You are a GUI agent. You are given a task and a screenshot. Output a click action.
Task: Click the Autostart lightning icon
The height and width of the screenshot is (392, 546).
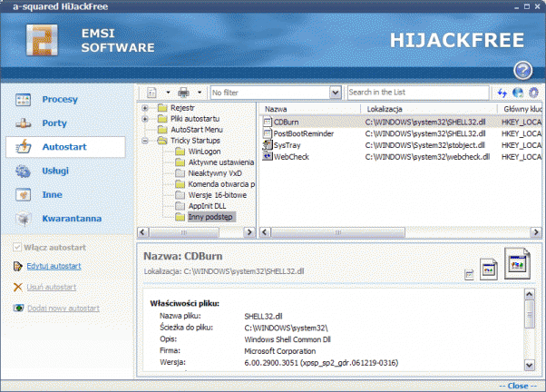24,147
